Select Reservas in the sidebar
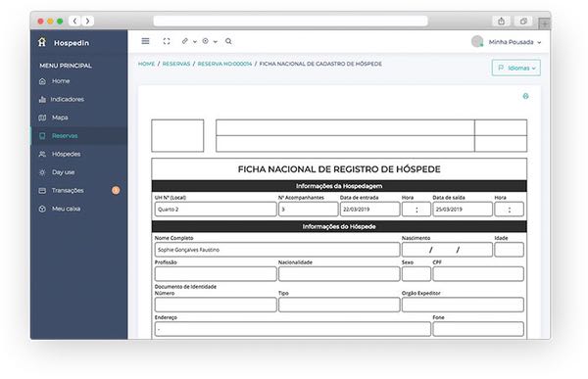The image size is (588, 379). tap(78, 136)
